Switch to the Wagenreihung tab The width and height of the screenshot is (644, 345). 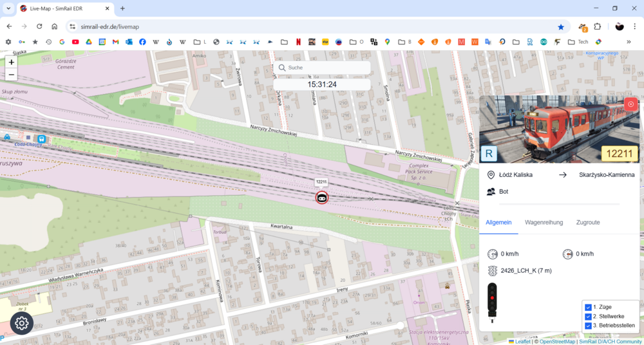[544, 222]
